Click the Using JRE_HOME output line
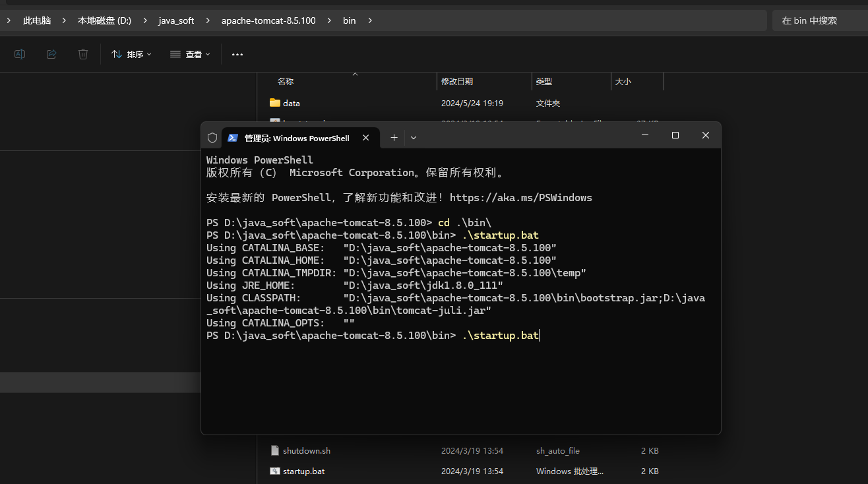The height and width of the screenshot is (484, 868). [355, 286]
